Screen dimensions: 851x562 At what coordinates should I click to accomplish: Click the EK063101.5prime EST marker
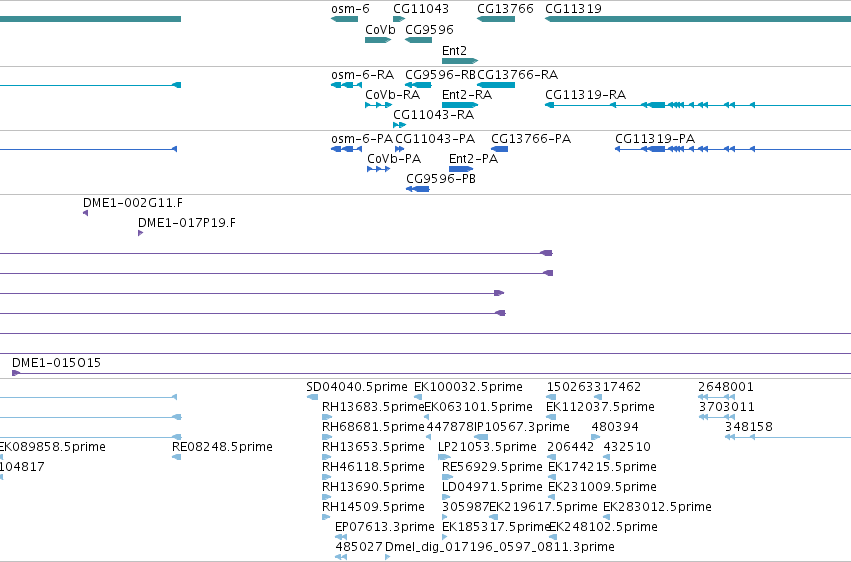(x=427, y=417)
